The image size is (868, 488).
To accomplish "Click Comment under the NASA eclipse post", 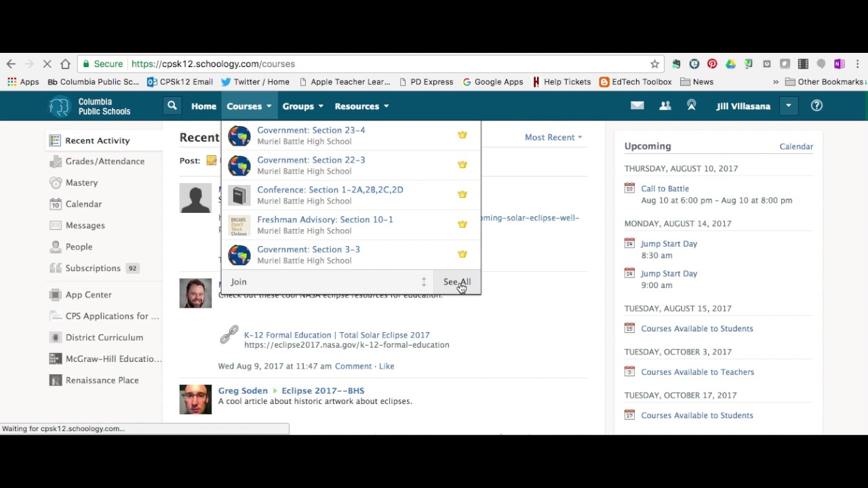I will pyautogui.click(x=353, y=367).
